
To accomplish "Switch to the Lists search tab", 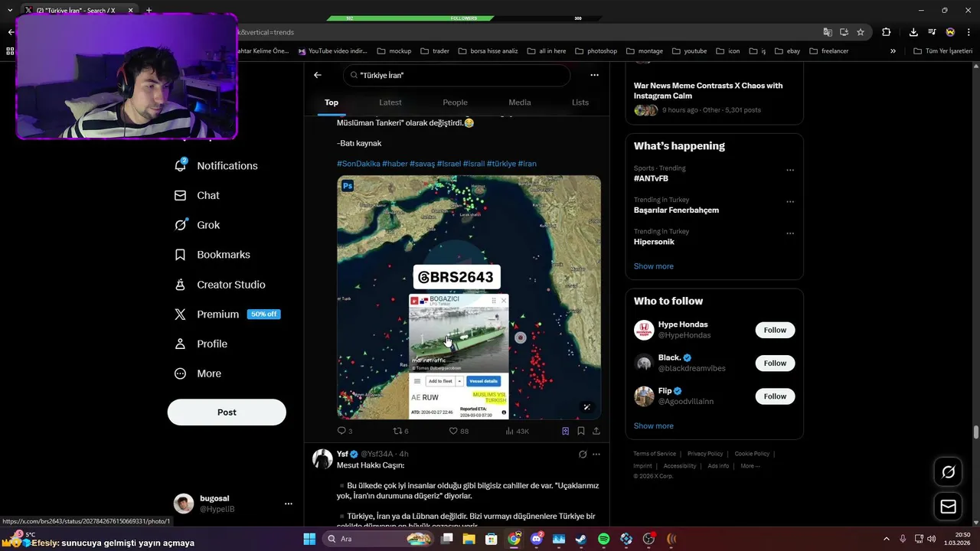I will tap(580, 103).
